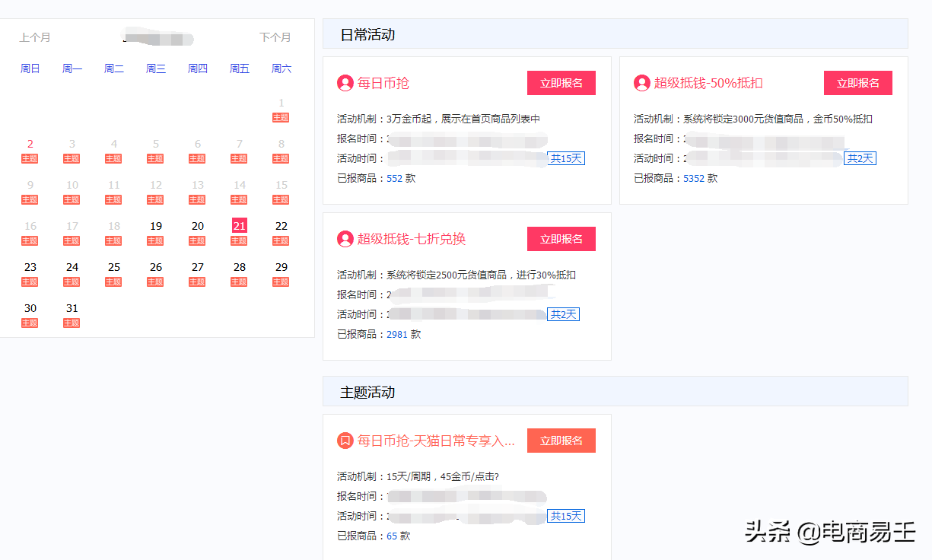Go to next month via 下个月
932x560 pixels.
coord(277,37)
